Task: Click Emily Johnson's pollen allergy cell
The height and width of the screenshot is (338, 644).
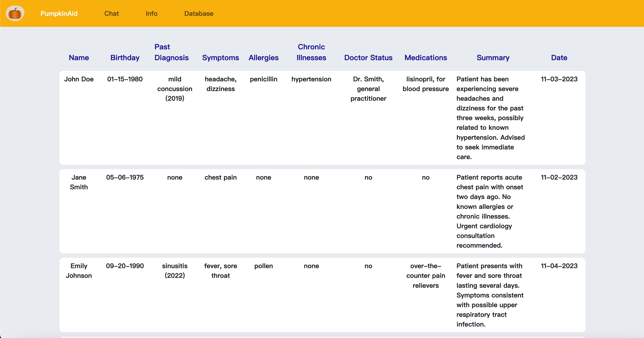Action: pyautogui.click(x=263, y=266)
